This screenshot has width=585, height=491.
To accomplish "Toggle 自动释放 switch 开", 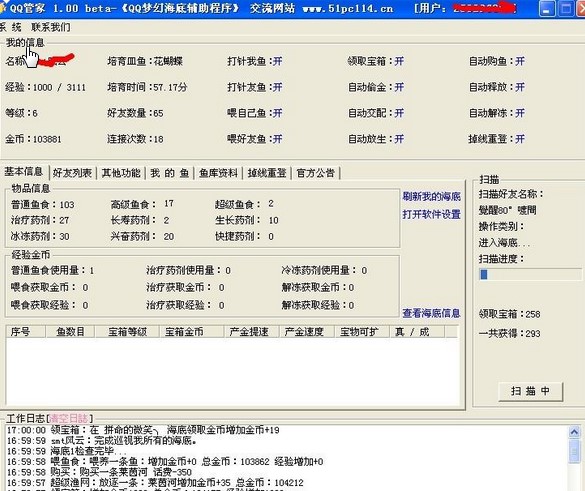I will (520, 87).
